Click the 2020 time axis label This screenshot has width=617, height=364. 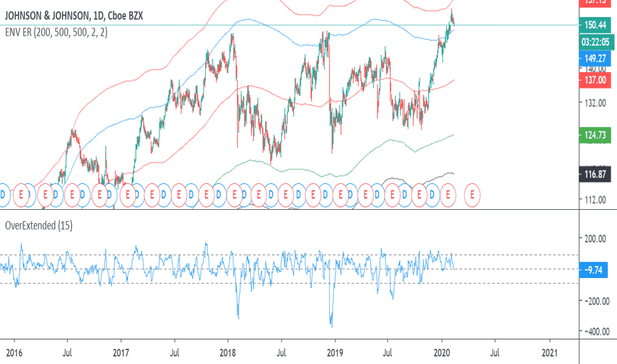pos(442,352)
